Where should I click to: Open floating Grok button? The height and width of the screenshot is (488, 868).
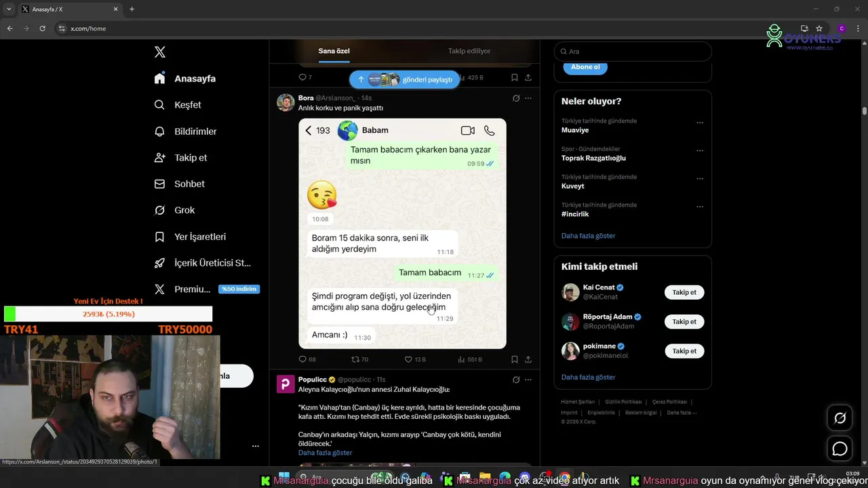coord(840,418)
